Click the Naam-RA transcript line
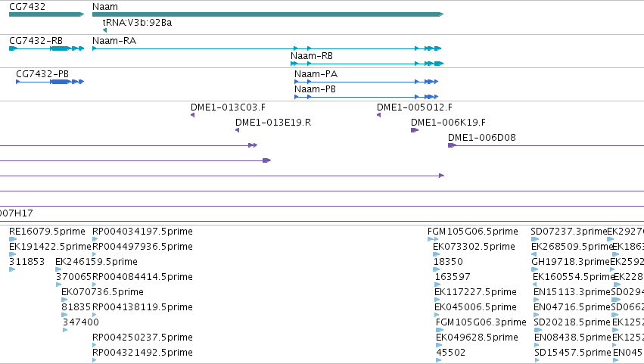Screen dimensions: 644x364 click(x=267, y=48)
